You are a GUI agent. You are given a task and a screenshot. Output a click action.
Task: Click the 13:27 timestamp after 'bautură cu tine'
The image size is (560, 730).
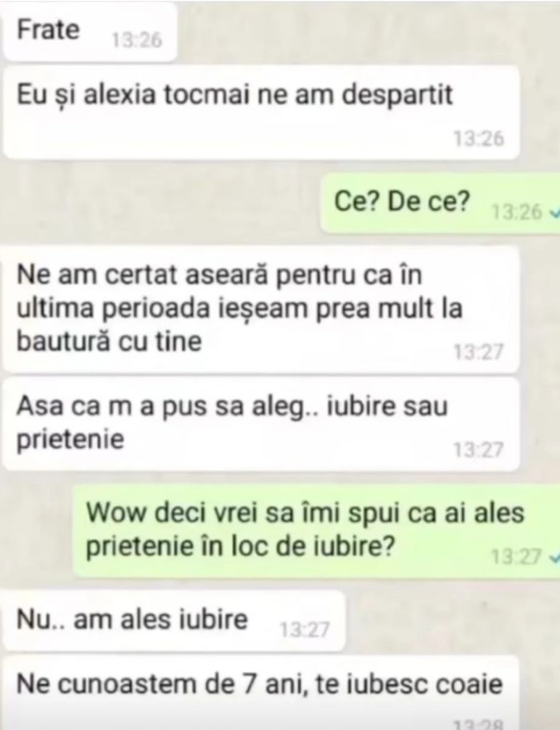point(479,352)
